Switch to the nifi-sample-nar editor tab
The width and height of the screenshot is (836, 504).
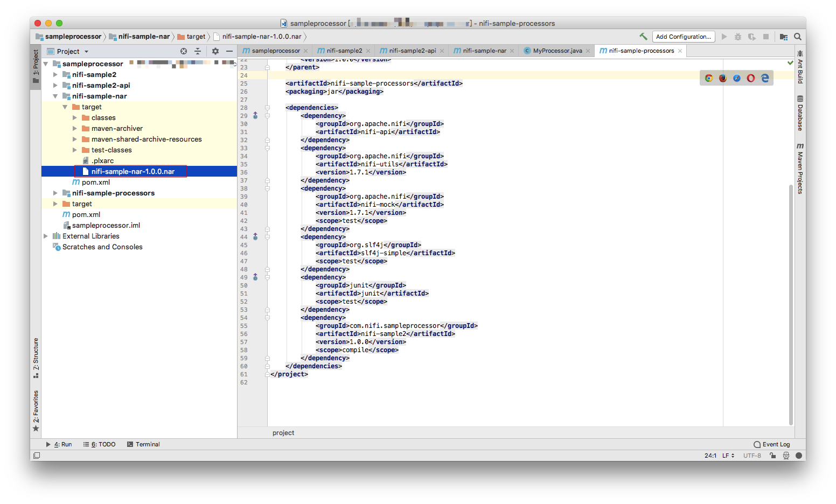pyautogui.click(x=484, y=51)
